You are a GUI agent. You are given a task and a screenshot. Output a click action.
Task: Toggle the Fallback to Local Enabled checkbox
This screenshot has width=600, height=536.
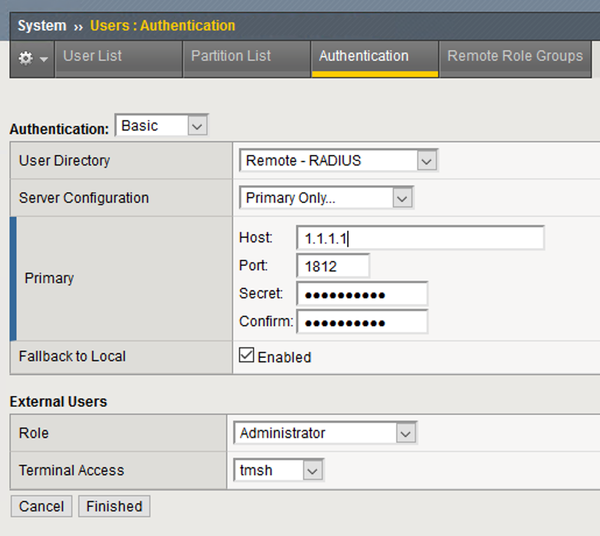coord(246,356)
